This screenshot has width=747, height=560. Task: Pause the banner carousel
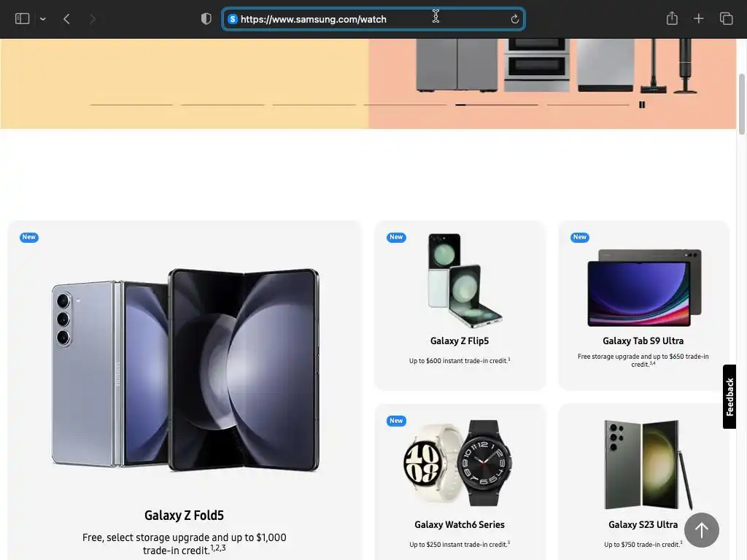click(642, 105)
